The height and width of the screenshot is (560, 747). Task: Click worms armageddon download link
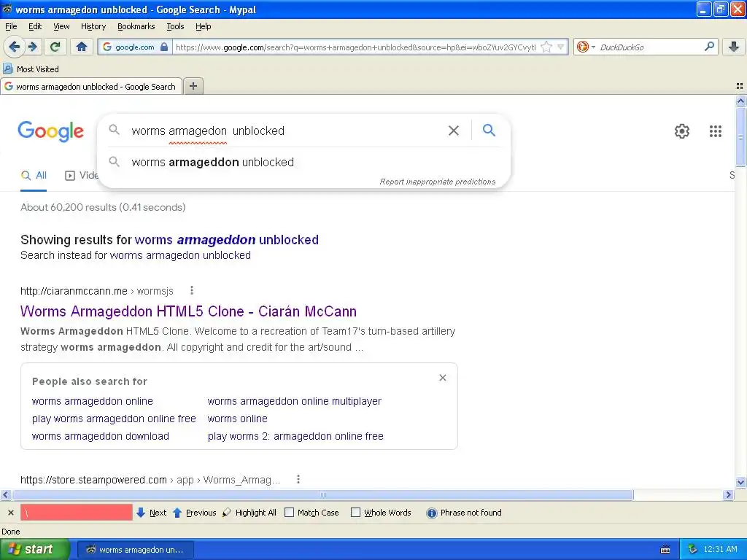click(x=101, y=436)
